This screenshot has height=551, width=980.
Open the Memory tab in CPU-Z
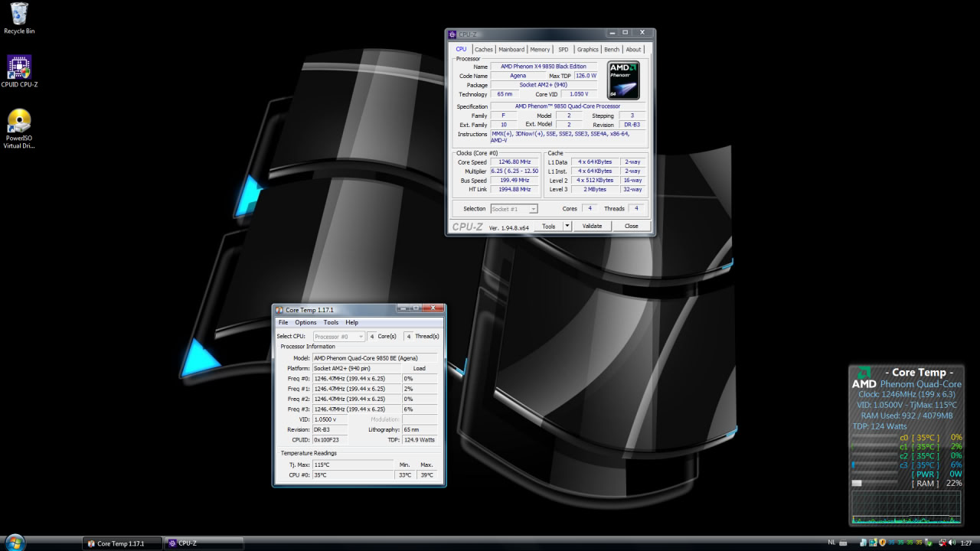[540, 50]
